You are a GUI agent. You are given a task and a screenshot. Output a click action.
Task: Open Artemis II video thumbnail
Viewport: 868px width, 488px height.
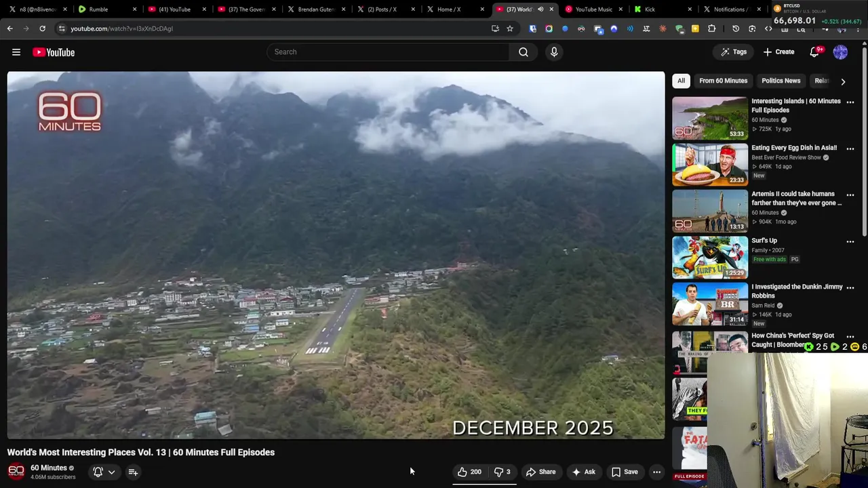click(710, 211)
